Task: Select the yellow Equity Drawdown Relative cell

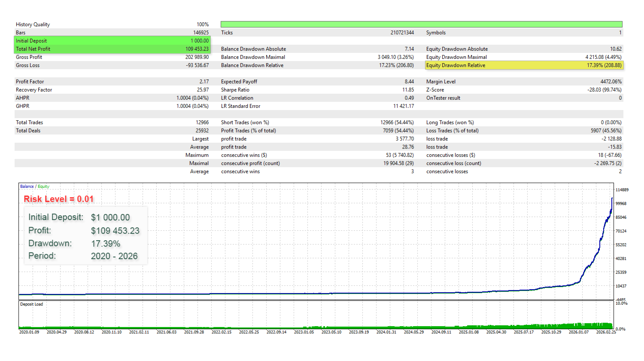Action: click(523, 65)
